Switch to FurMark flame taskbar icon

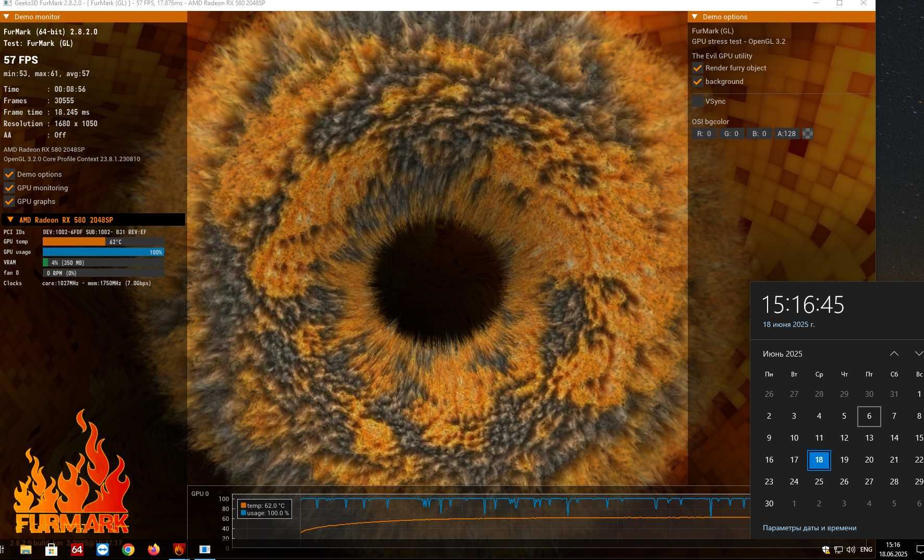(x=179, y=550)
